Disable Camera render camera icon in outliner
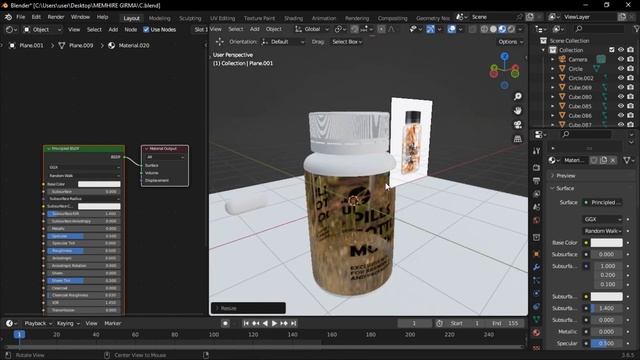Image resolution: width=640 pixels, height=360 pixels. pyautogui.click(x=631, y=59)
